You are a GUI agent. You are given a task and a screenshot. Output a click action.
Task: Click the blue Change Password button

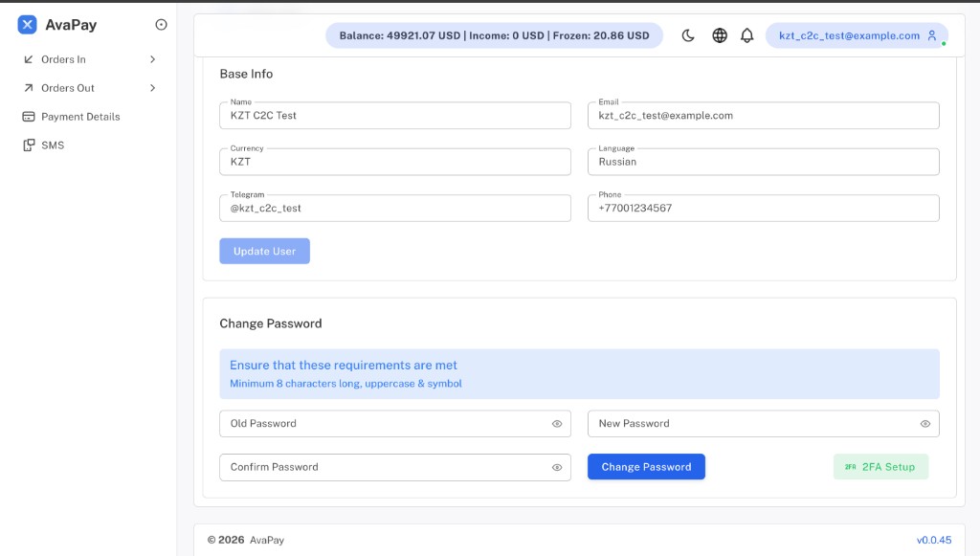[646, 467]
